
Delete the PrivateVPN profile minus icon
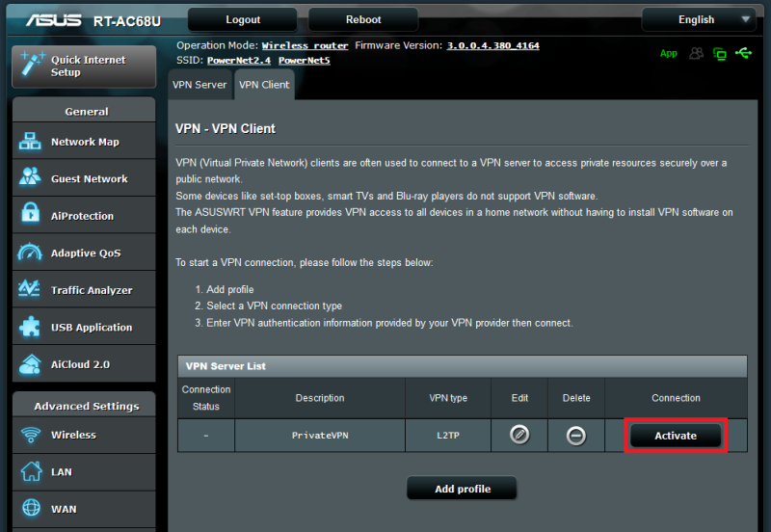(x=575, y=436)
